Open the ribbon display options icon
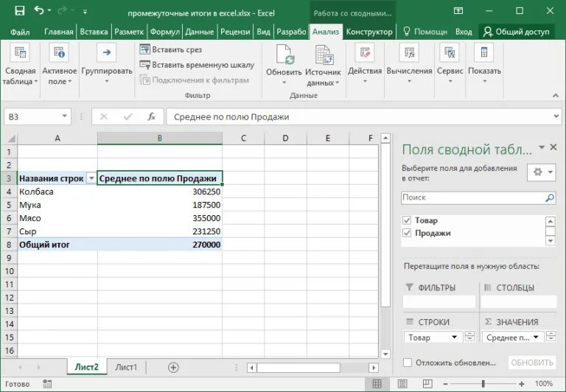566x392 pixels. click(x=458, y=11)
